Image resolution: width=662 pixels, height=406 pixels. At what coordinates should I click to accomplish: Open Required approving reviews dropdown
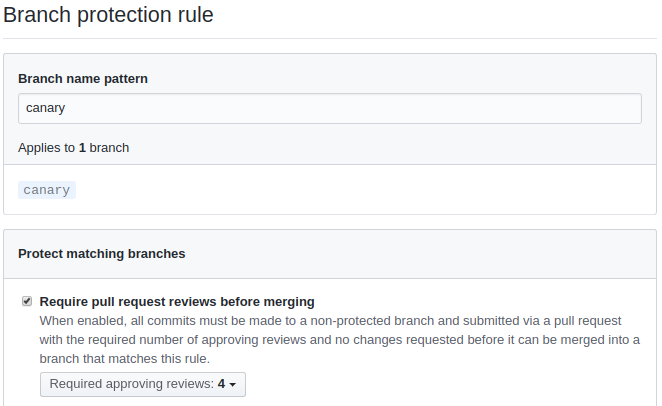[x=143, y=384]
